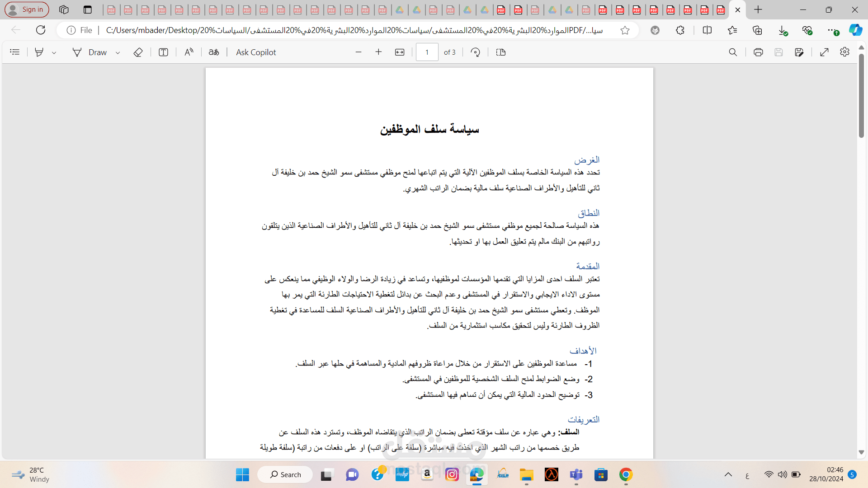The width and height of the screenshot is (868, 488).
Task: Launch Copilot sidebar icon
Action: point(855,30)
